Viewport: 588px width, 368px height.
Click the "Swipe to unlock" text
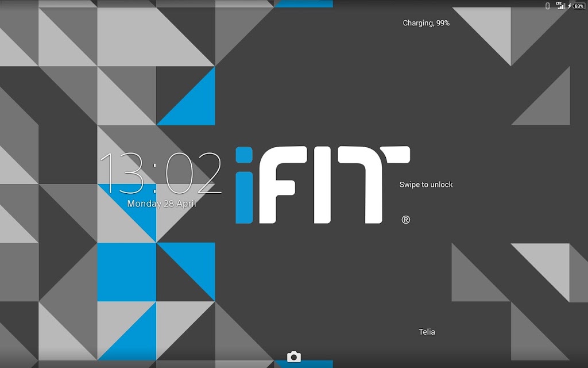426,185
